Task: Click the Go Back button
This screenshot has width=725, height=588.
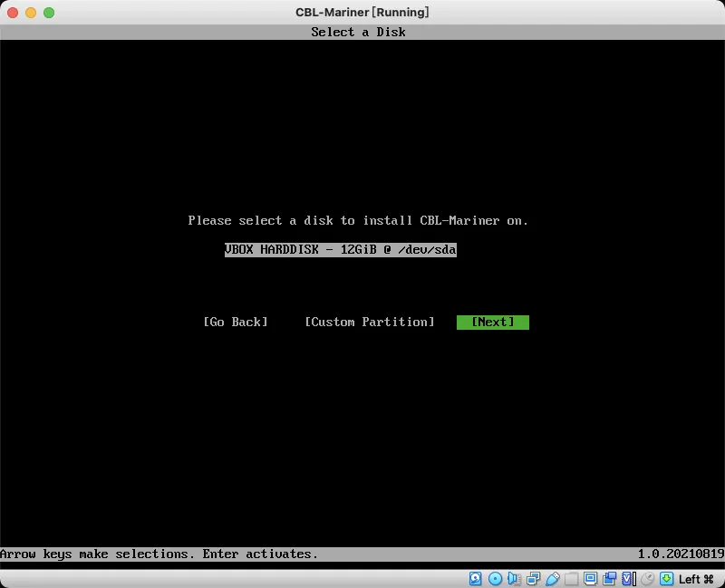Action: coord(237,322)
